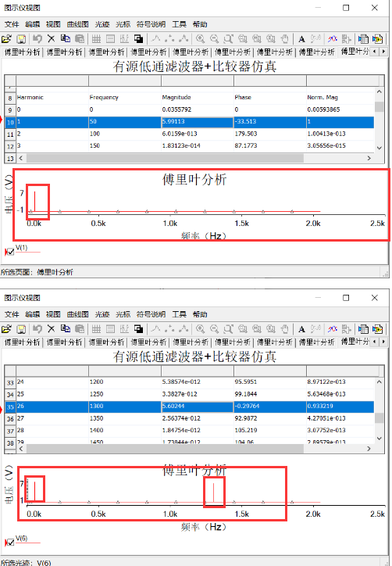Click horizontal scroll right arrow in upper table
This screenshot has height=566, width=392.
click(x=369, y=158)
